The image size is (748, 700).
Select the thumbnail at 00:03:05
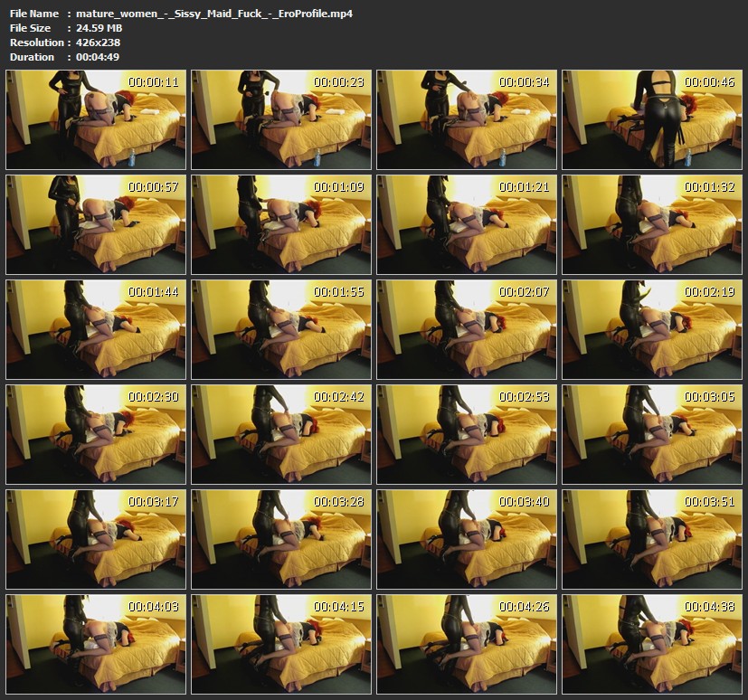[x=652, y=434]
